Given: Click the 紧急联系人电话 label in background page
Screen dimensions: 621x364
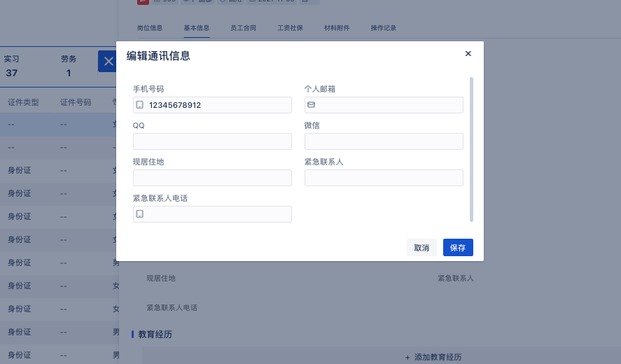Looking at the screenshot, I should [172, 308].
